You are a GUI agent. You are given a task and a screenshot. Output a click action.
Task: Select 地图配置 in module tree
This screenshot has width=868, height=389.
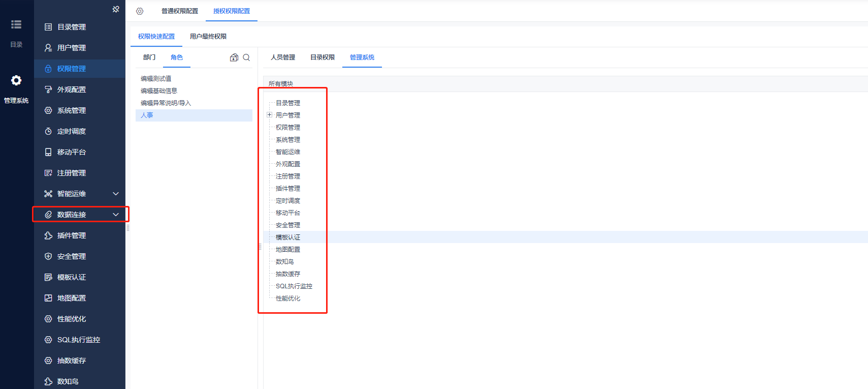coord(288,250)
